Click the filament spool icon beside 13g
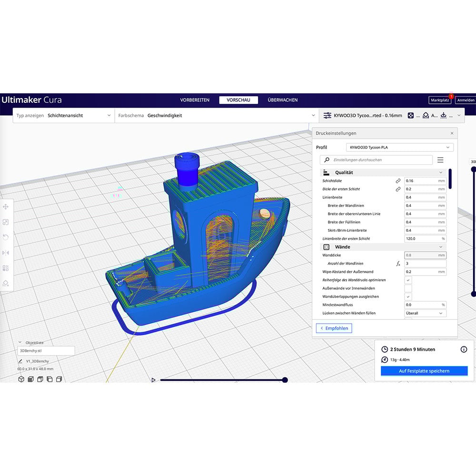Screen dimensions: 476x476 pyautogui.click(x=384, y=360)
